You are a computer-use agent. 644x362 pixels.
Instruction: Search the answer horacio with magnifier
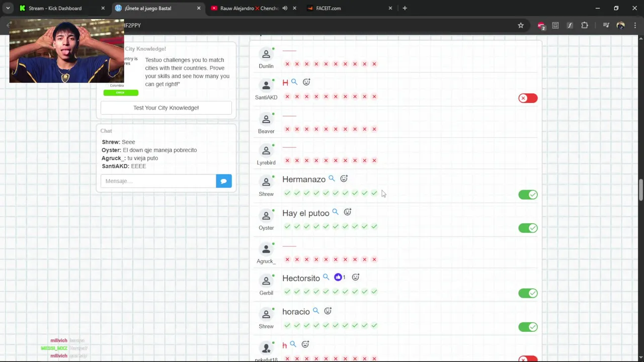[x=316, y=311]
